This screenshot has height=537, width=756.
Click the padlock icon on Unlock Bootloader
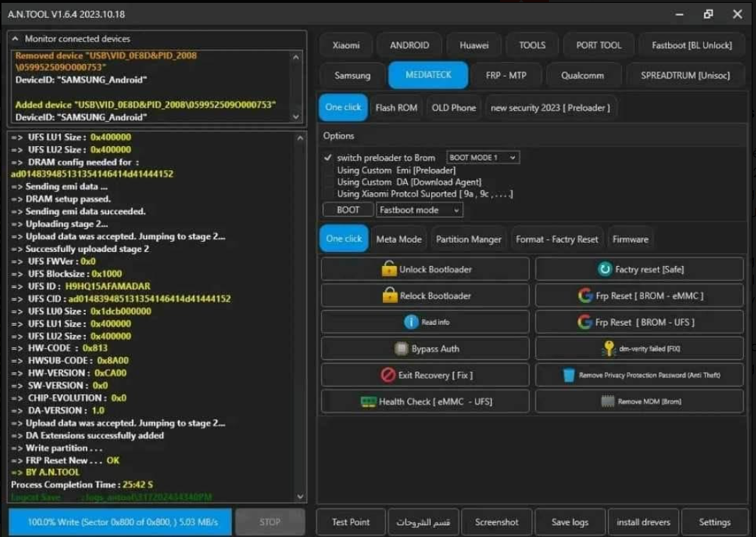[x=389, y=270]
